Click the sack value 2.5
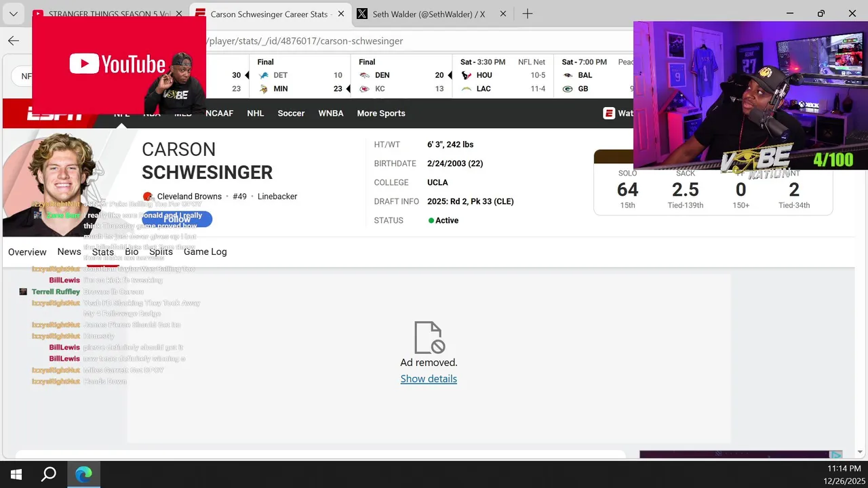 point(686,190)
